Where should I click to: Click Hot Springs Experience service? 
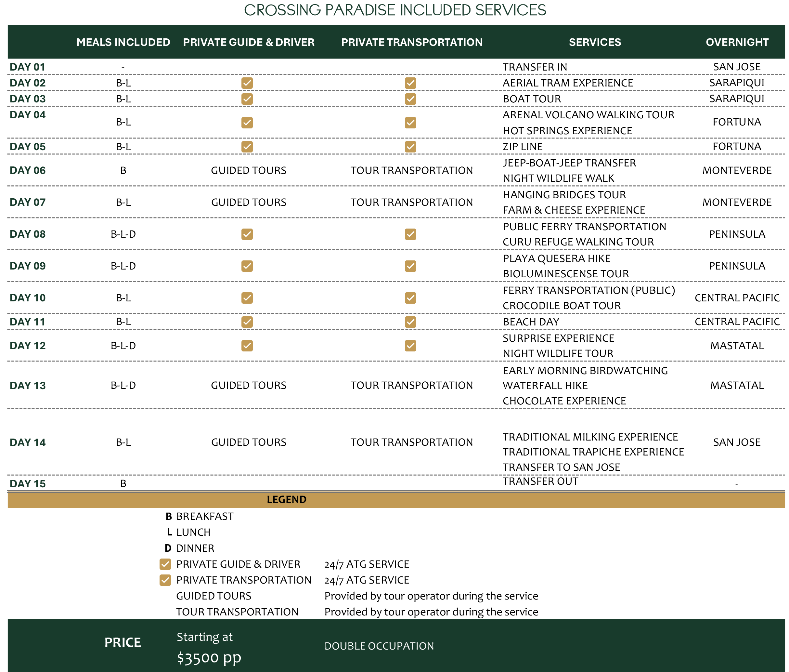(567, 131)
